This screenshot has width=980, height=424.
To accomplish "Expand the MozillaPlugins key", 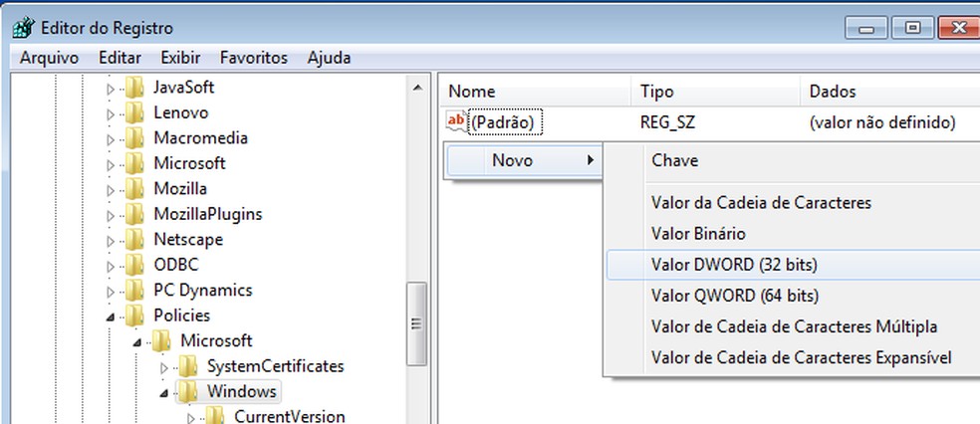I will tap(111, 215).
